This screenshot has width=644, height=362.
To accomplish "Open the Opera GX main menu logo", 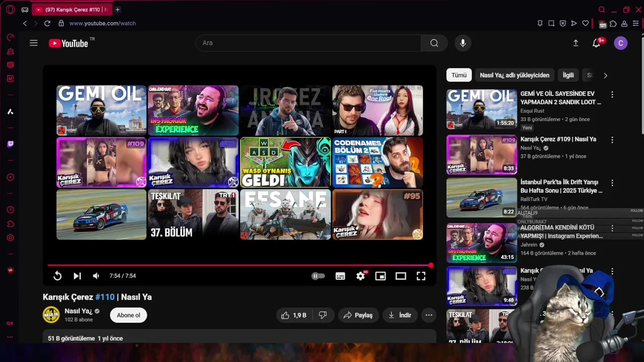I will click(x=10, y=10).
